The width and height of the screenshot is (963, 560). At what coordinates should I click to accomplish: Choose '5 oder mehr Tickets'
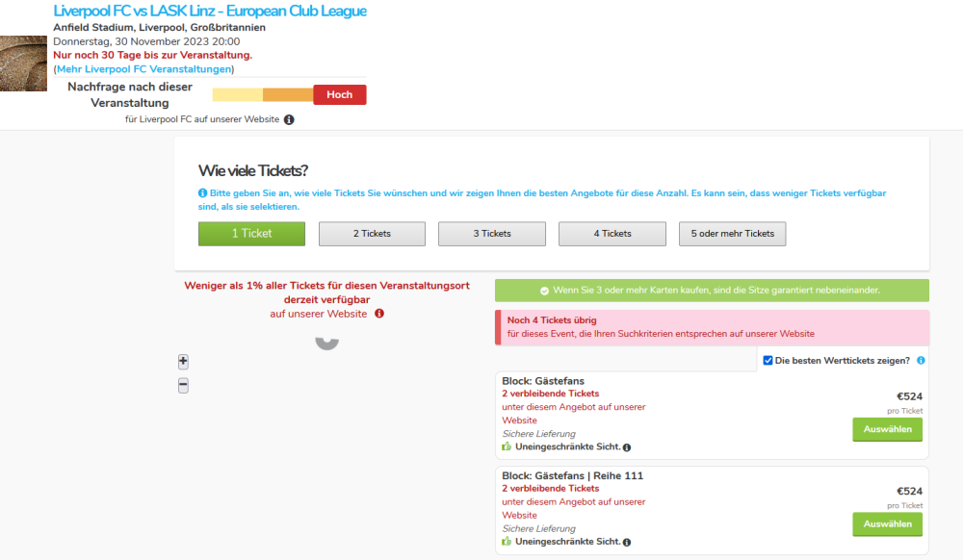(x=732, y=234)
